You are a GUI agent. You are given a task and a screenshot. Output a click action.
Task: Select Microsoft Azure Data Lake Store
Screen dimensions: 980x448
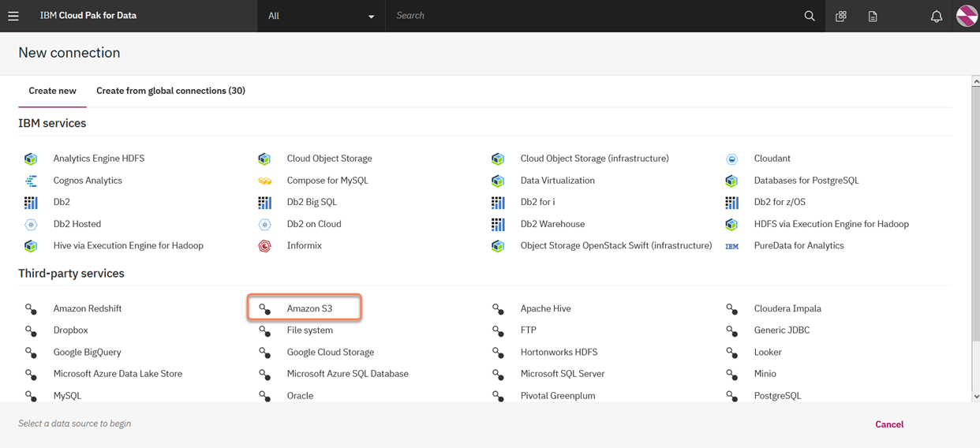pos(118,374)
